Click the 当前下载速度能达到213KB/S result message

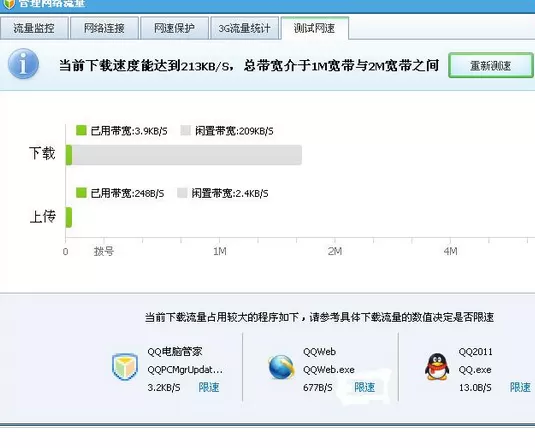click(x=249, y=66)
